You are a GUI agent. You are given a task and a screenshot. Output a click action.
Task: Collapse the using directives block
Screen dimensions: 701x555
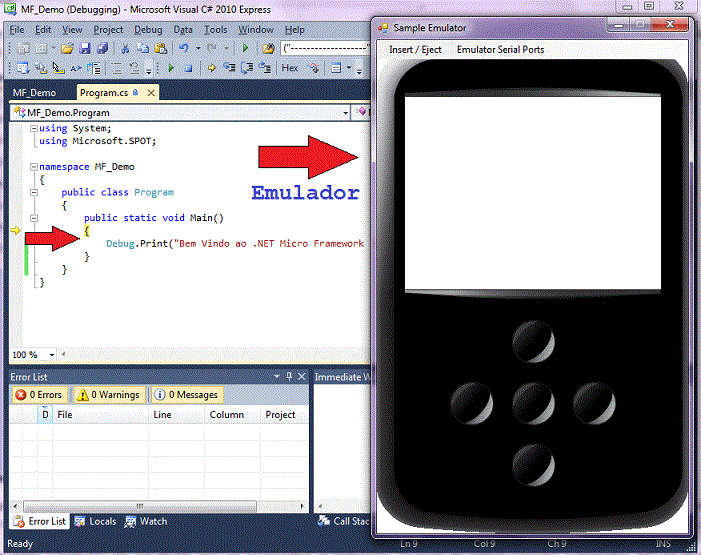tap(34, 128)
